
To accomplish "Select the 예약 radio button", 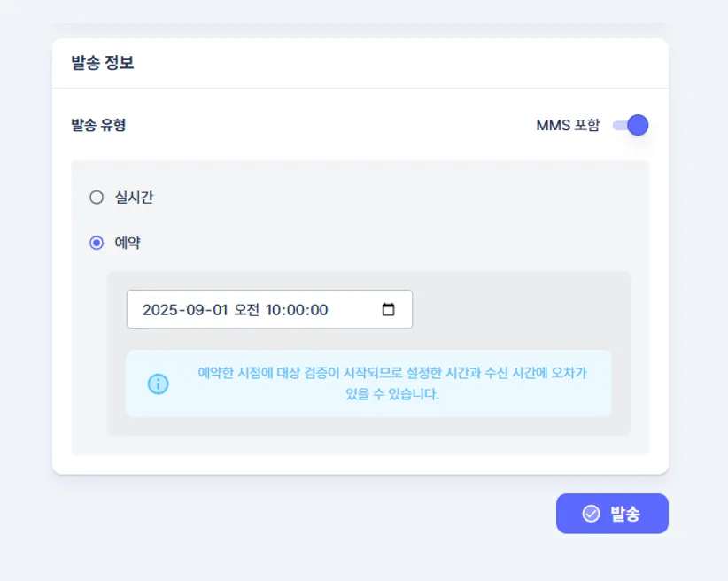I will (97, 243).
